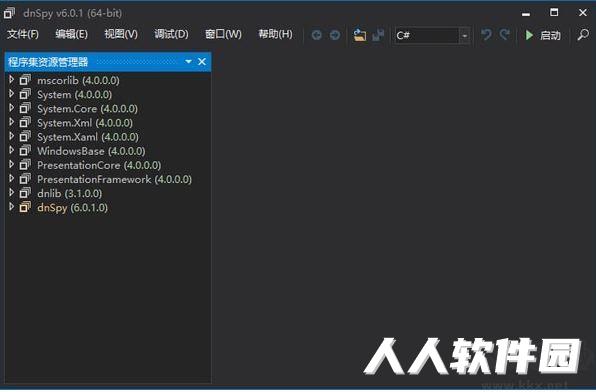Image resolution: width=596 pixels, height=392 pixels.
Task: Click the open file folder icon
Action: [360, 35]
